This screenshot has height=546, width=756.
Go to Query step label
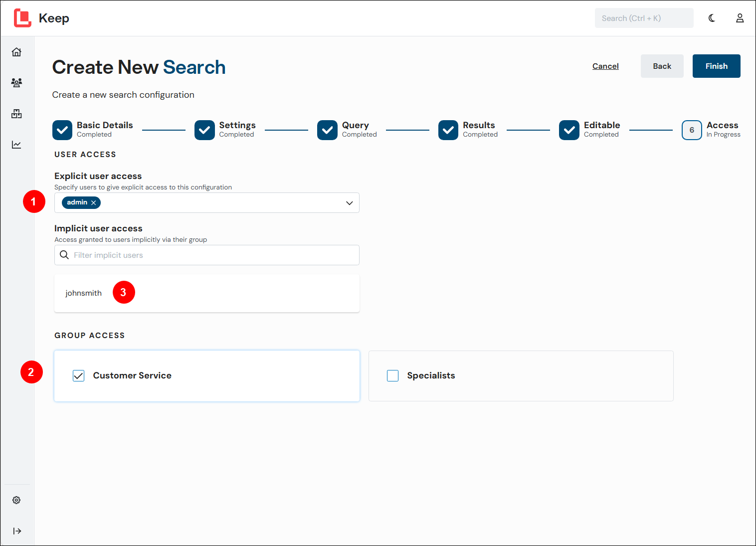[356, 125]
